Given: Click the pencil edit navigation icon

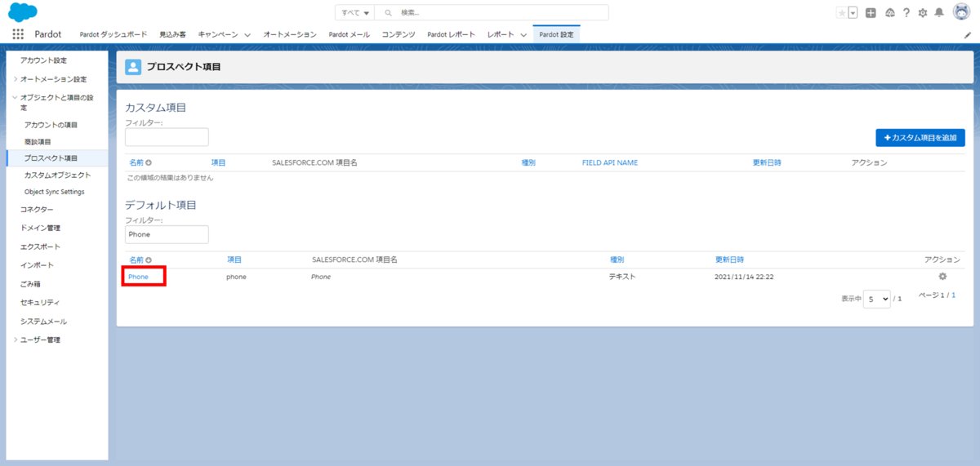Looking at the screenshot, I should tap(968, 35).
